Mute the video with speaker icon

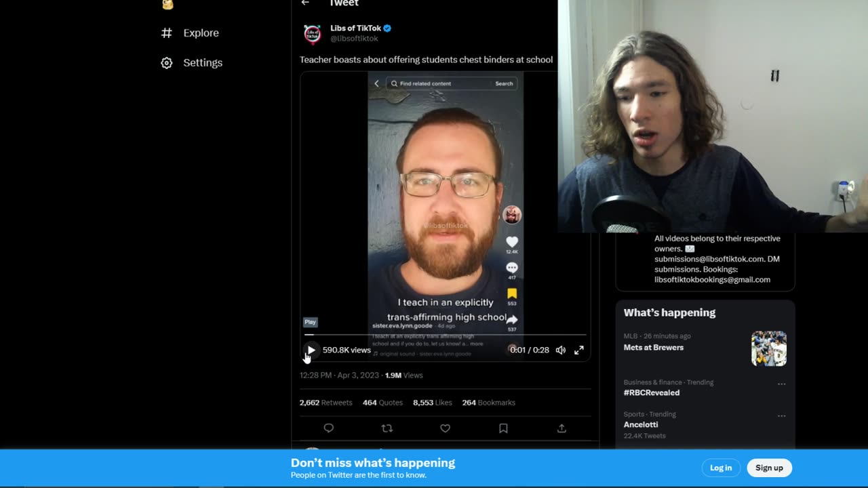561,350
